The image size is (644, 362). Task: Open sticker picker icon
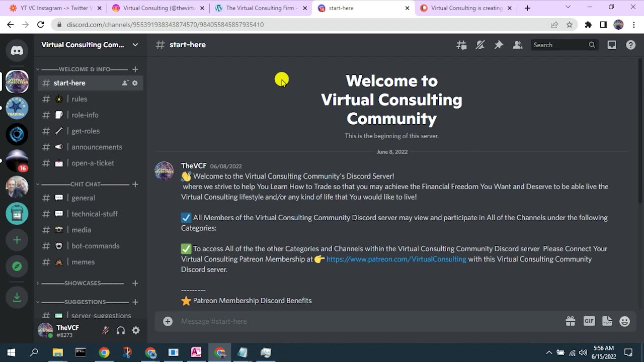[607, 321]
